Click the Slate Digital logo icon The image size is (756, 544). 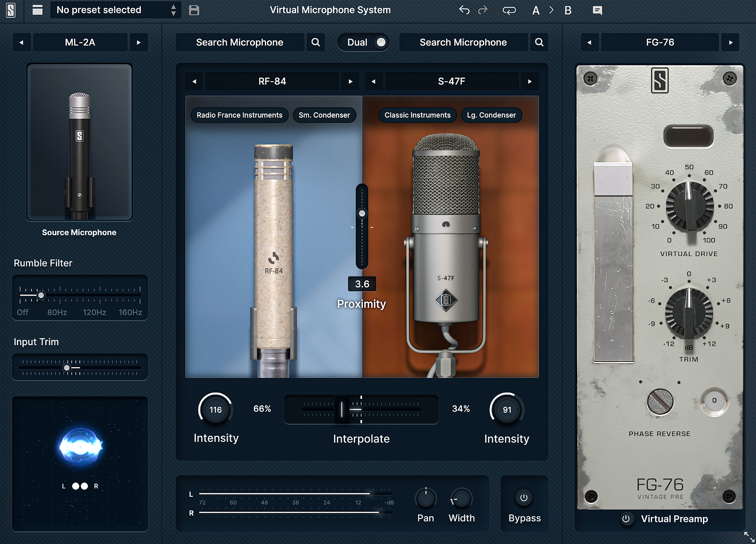[11, 10]
